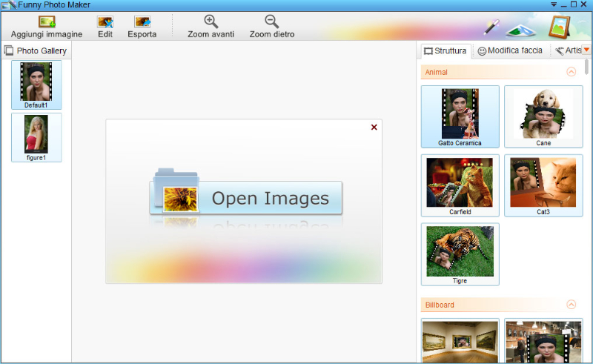Open the Edit tool in toolbar
This screenshot has height=364, width=593.
coord(105,23)
